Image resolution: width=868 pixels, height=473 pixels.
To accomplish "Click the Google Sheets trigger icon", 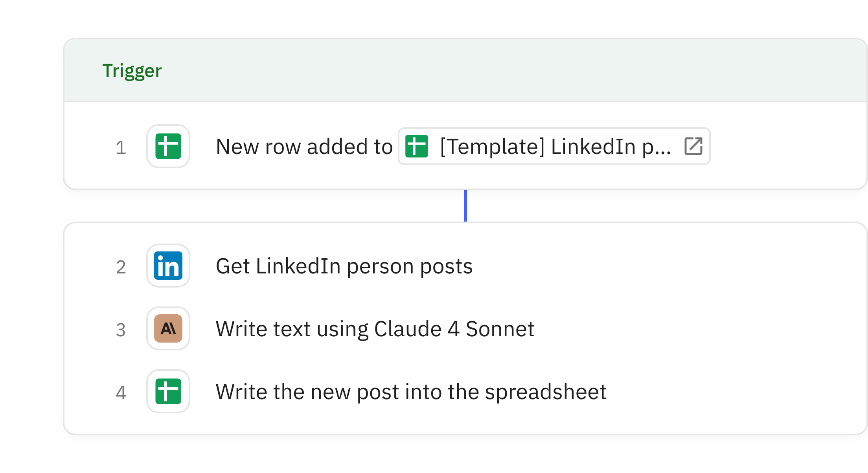I will 168,146.
